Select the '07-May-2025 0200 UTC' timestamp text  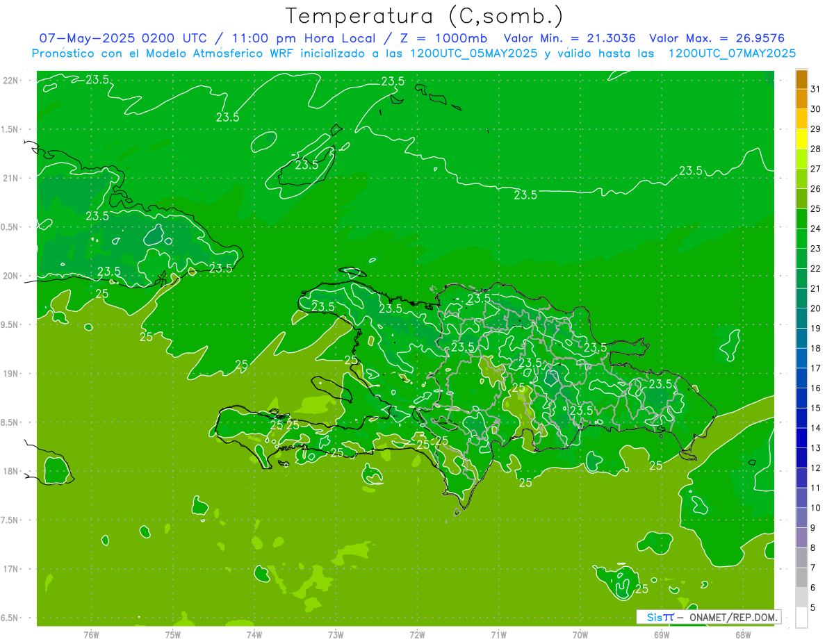click(123, 38)
